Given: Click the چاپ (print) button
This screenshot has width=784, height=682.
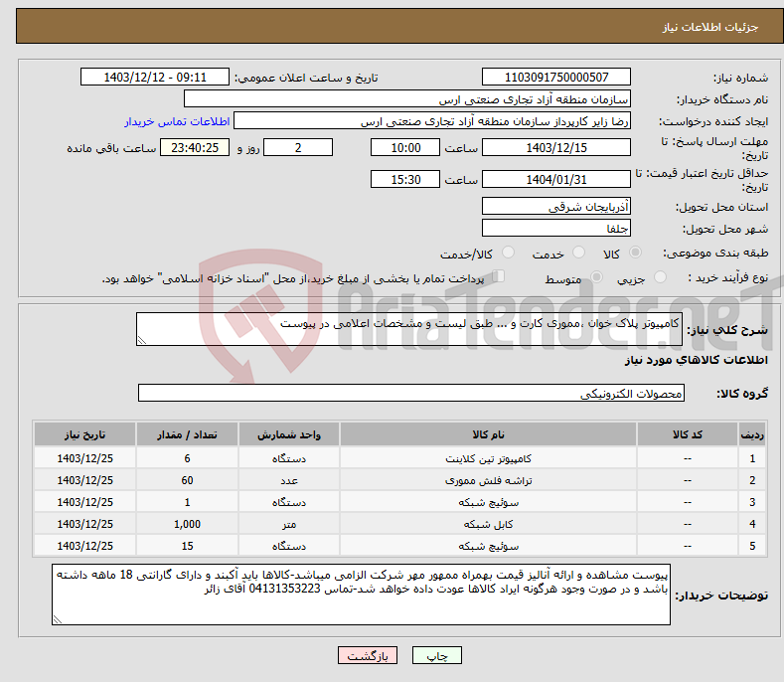Looking at the screenshot, I should click(436, 655).
